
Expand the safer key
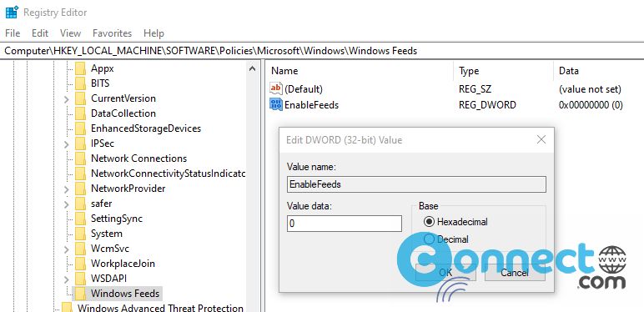(66, 204)
